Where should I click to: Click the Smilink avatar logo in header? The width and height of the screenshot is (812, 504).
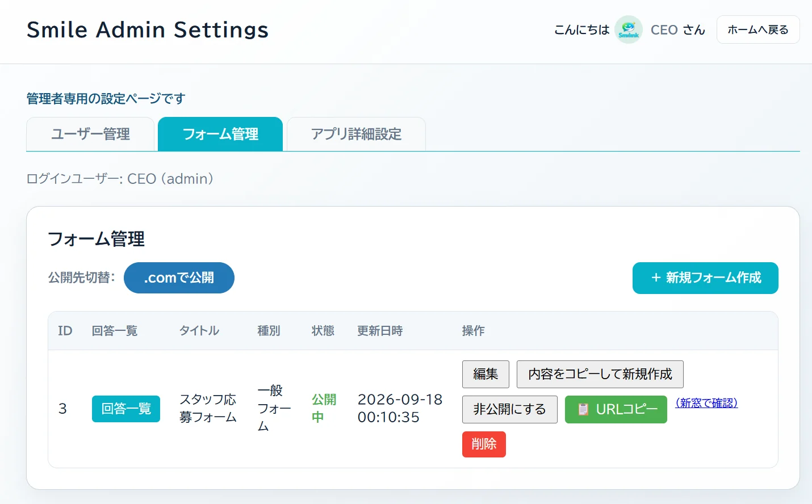(629, 30)
